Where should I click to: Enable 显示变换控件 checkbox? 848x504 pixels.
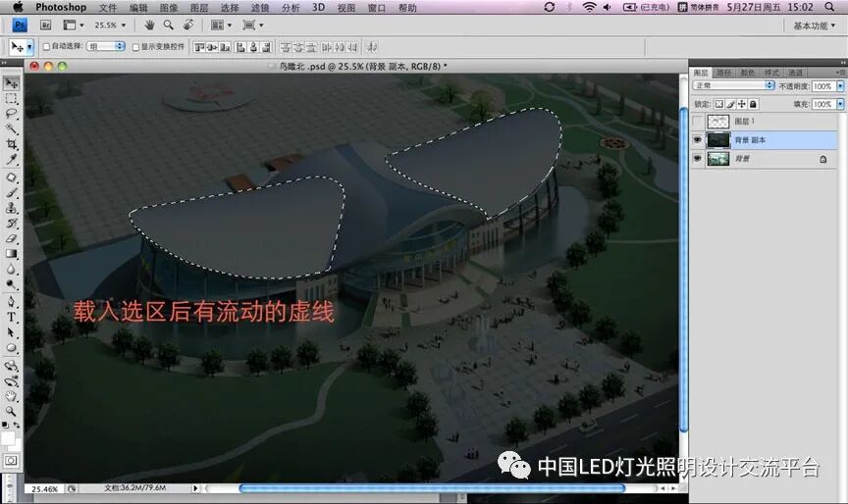135,47
